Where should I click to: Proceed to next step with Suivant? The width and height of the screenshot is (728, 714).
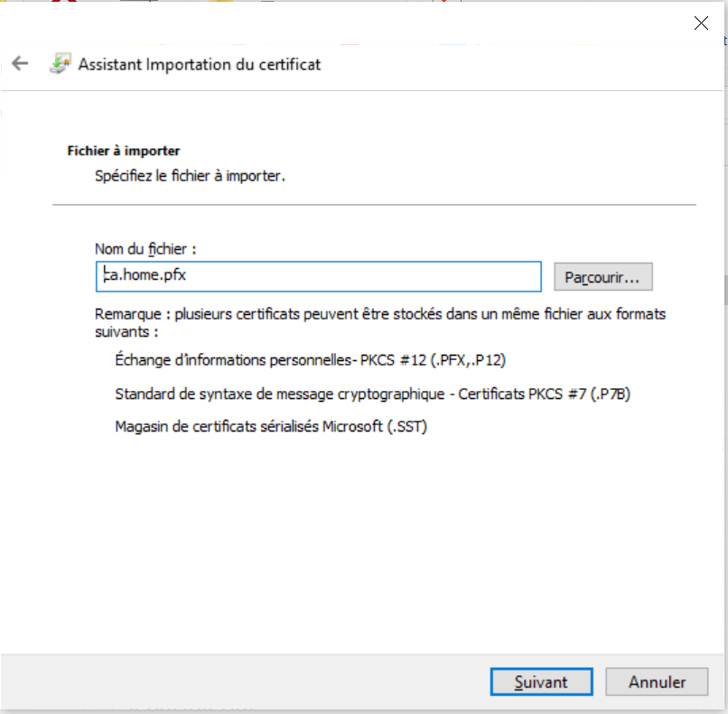[541, 682]
